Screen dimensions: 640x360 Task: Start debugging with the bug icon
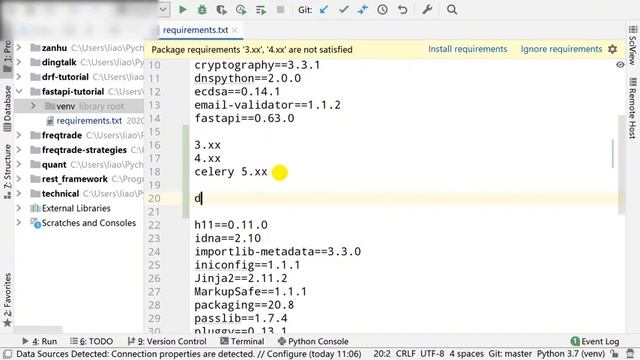point(202,9)
